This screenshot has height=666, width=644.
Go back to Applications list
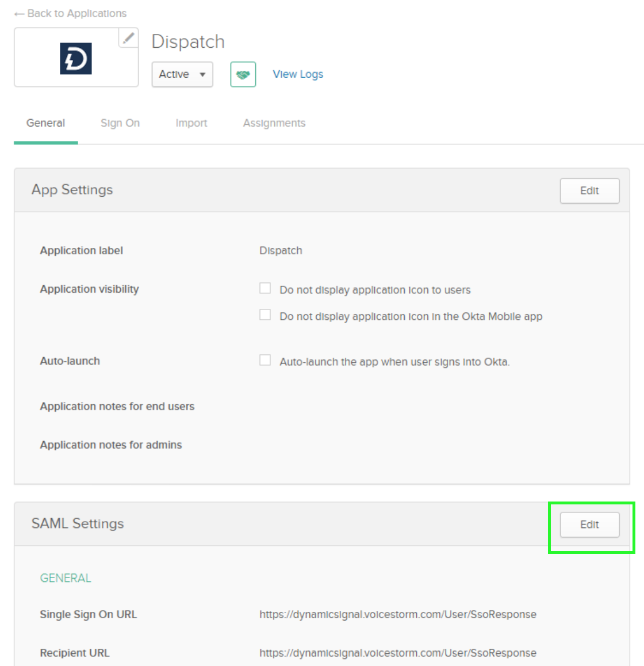click(71, 14)
